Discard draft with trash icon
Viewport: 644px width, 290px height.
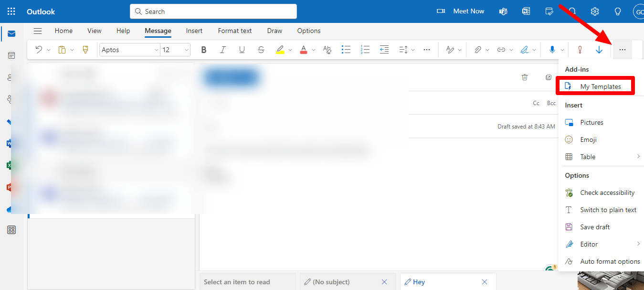525,77
